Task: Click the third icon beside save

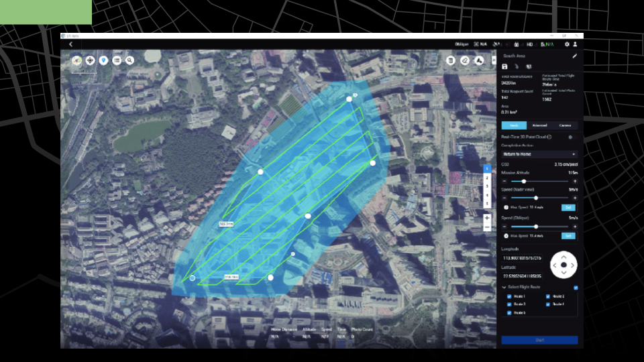Action: tap(529, 66)
